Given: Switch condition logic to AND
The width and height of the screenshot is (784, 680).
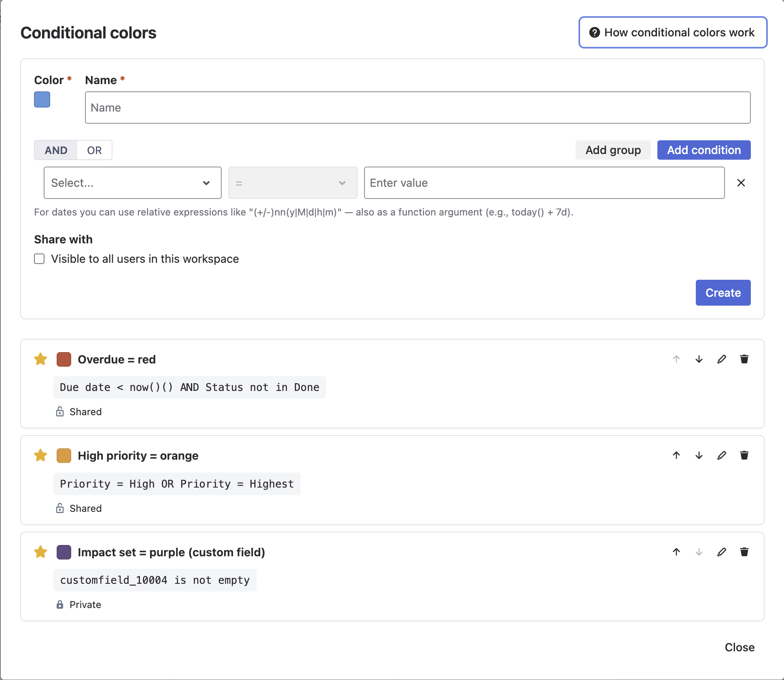Looking at the screenshot, I should 56,150.
